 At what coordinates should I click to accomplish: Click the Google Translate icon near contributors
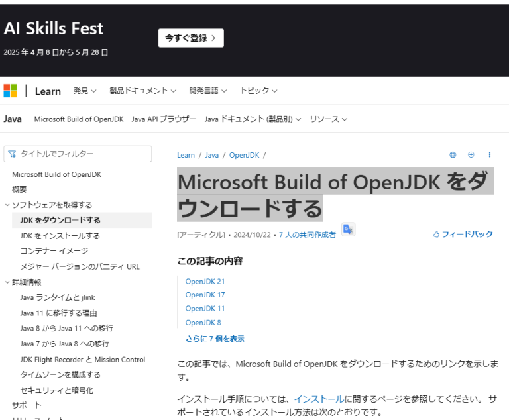click(x=349, y=229)
